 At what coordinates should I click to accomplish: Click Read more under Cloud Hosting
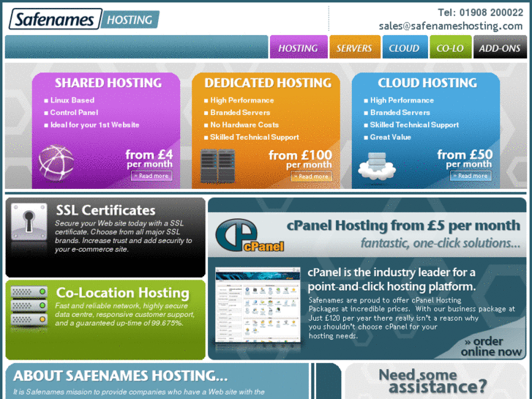[x=471, y=176]
